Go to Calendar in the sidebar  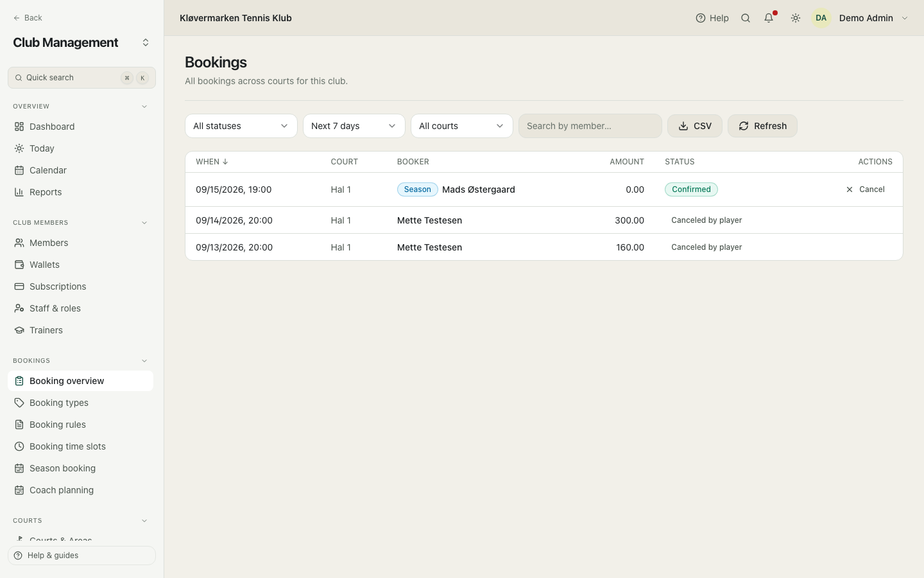80,170
